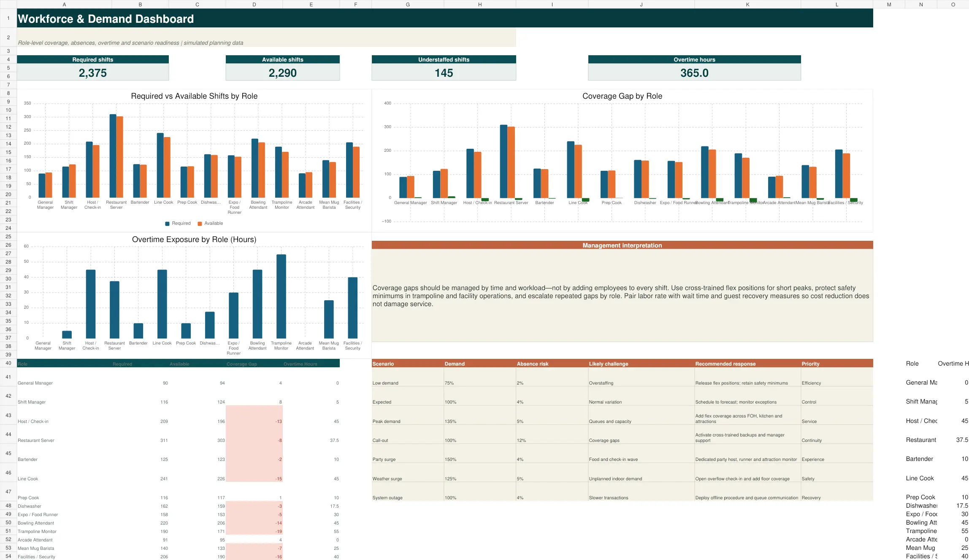
Task: Click the 2,290 available shifts value
Action: coord(283,73)
